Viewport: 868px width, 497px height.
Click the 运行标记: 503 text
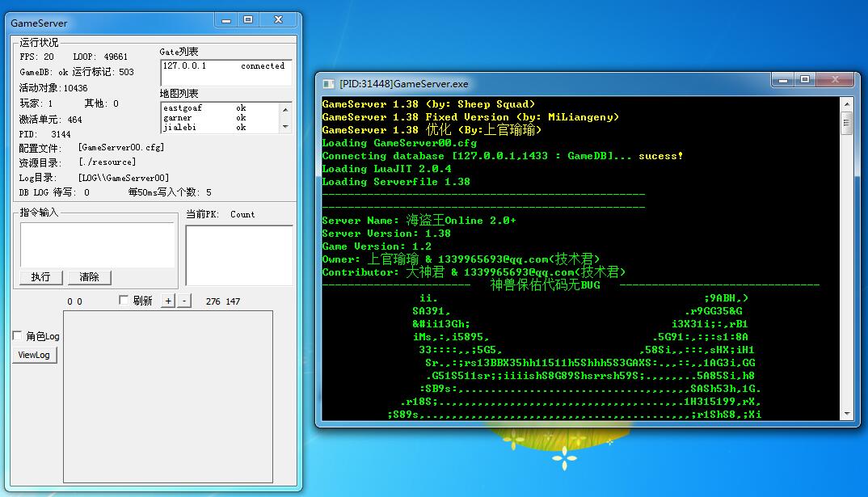click(103, 72)
